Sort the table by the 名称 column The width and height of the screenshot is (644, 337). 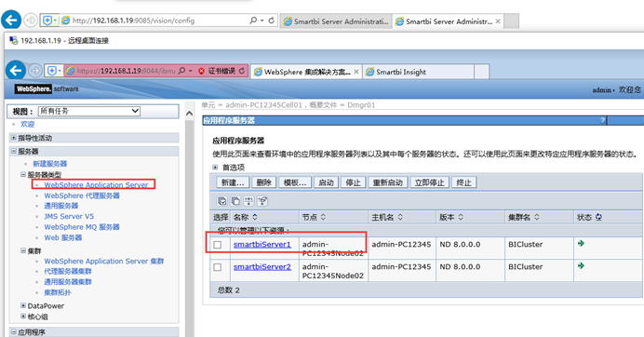click(x=255, y=217)
